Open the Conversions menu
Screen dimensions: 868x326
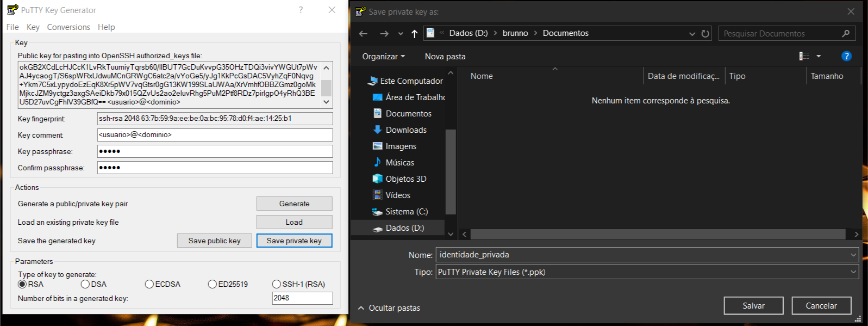[68, 27]
